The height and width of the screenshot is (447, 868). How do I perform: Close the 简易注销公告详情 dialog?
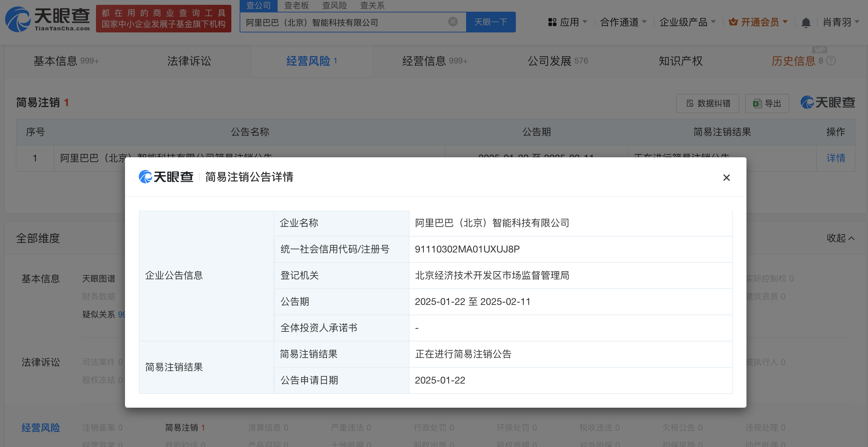726,178
